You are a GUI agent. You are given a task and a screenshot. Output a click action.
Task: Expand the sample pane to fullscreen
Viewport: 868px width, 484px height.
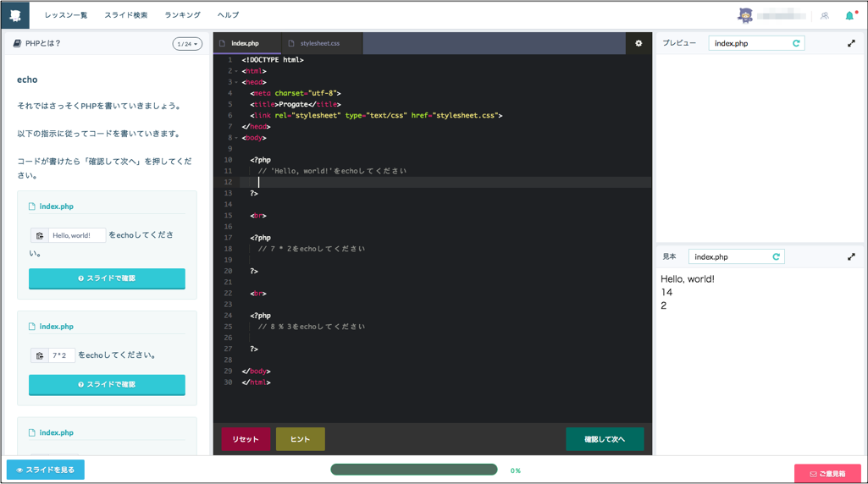click(851, 256)
